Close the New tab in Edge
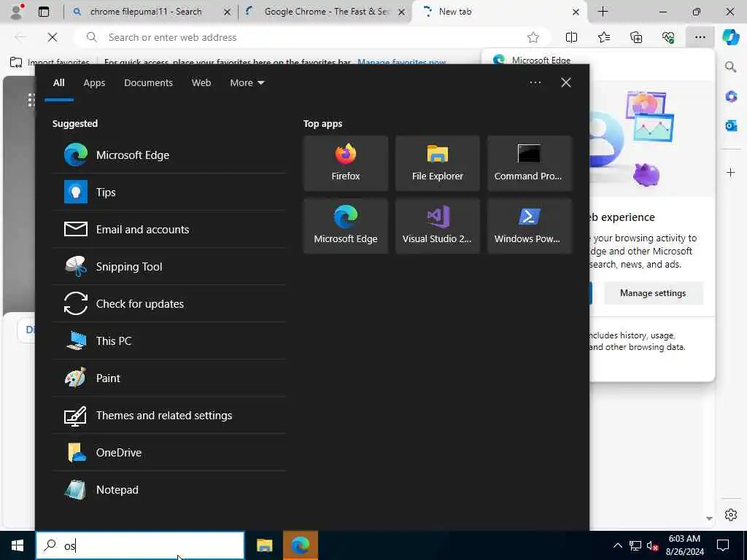Viewport: 747px width, 560px height. point(576,12)
